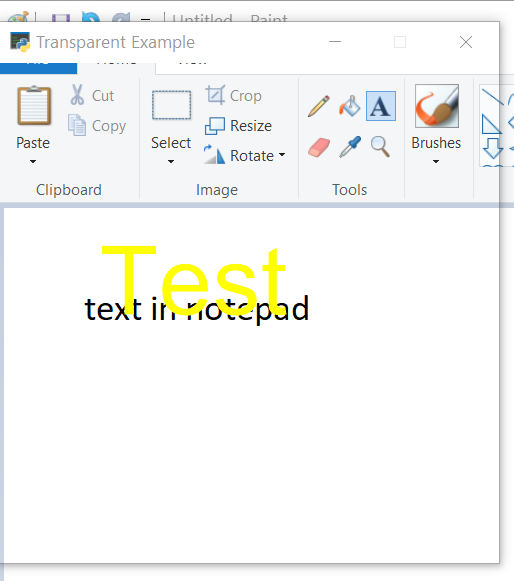Click the 'text in notepad' text on canvas

[x=197, y=310]
